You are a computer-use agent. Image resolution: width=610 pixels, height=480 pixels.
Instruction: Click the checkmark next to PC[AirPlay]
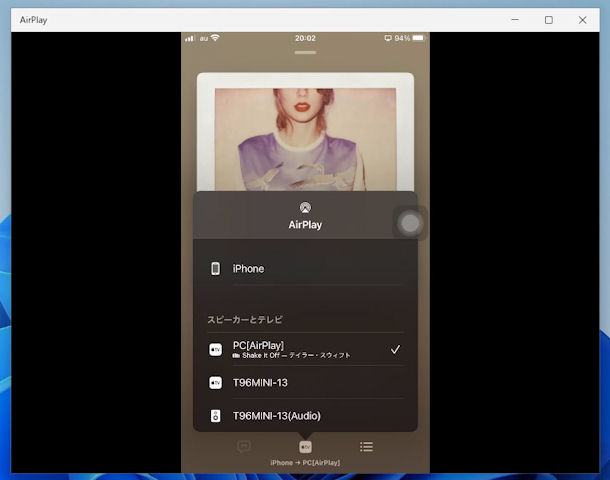coord(395,349)
